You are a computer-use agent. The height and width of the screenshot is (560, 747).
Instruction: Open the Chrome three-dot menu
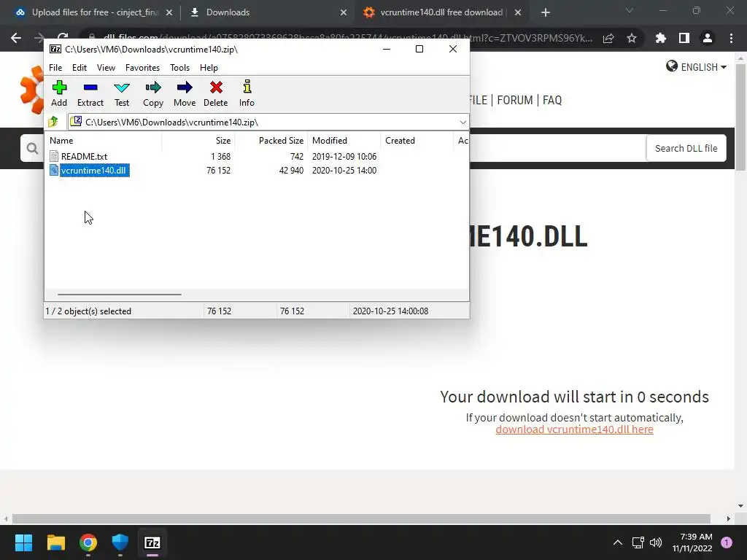pyautogui.click(x=731, y=38)
